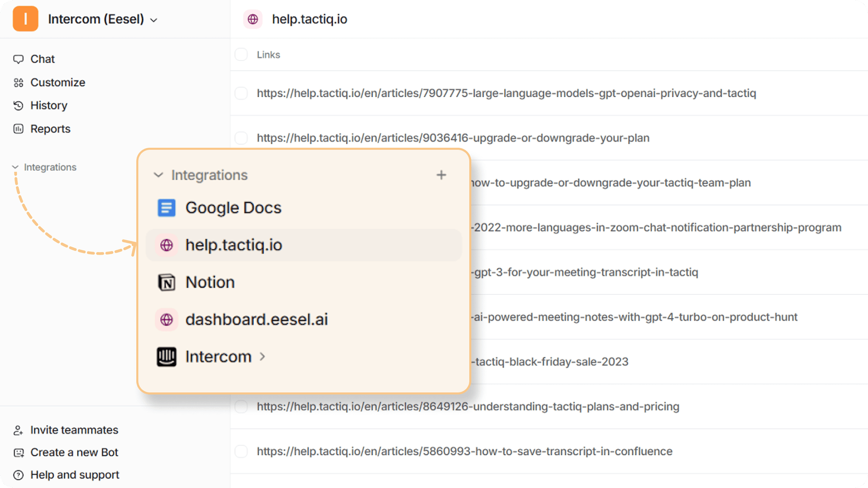Click Invite teammates

click(x=74, y=430)
